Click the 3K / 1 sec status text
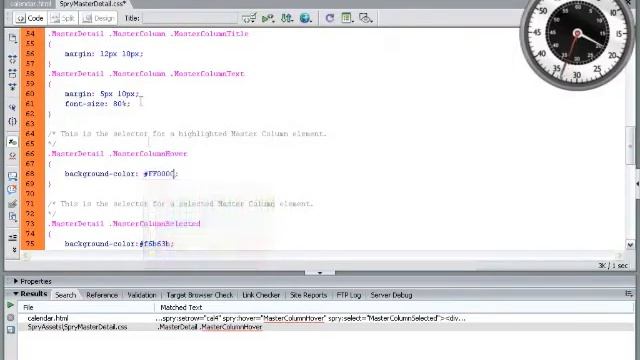The image size is (640, 360). coord(613,265)
